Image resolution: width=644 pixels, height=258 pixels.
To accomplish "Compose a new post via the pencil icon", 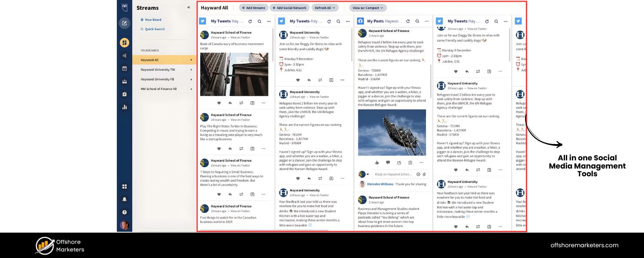I will click(125, 23).
